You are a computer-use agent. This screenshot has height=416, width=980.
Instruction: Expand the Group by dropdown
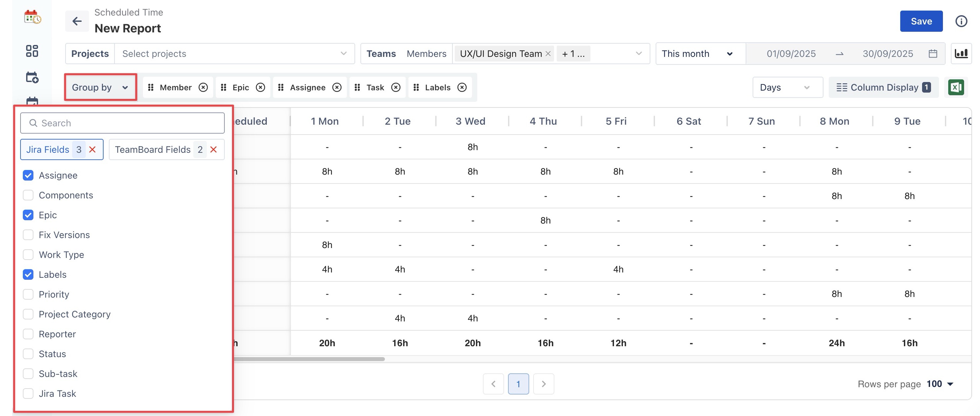click(x=100, y=87)
